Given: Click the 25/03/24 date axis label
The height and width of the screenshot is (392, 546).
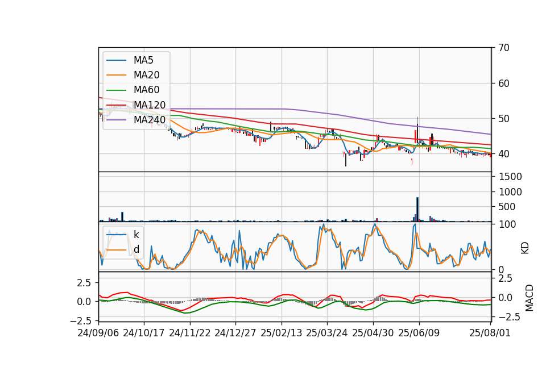Looking at the screenshot, I should point(326,333).
